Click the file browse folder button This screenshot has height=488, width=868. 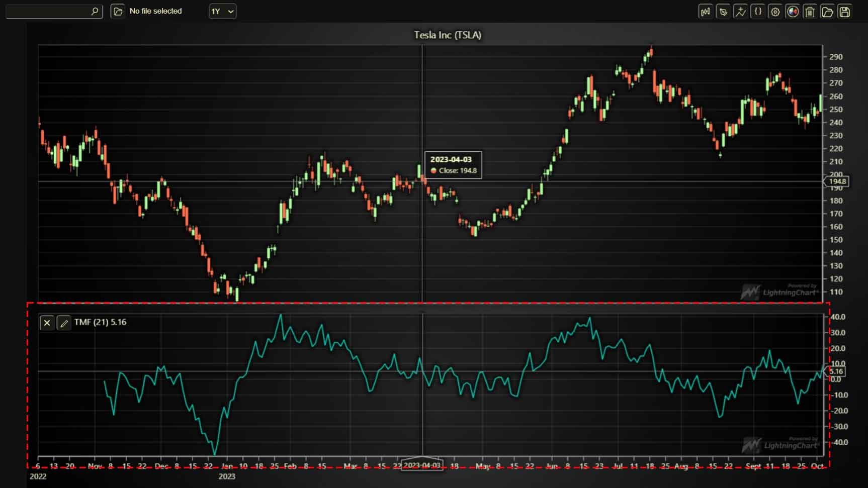pos(118,11)
